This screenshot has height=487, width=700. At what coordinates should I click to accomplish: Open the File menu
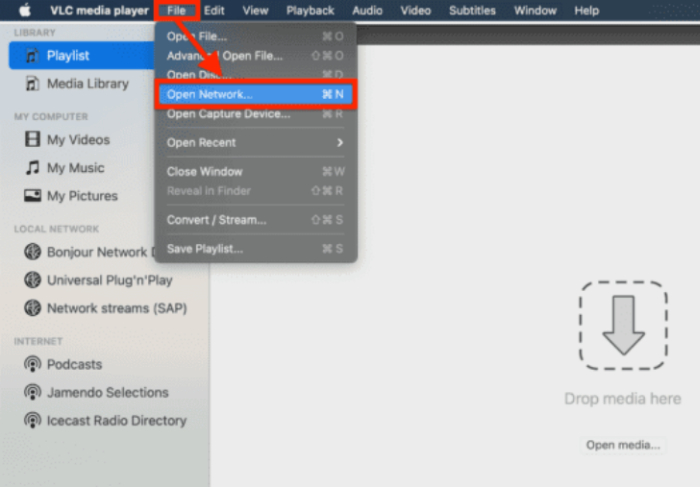point(176,10)
